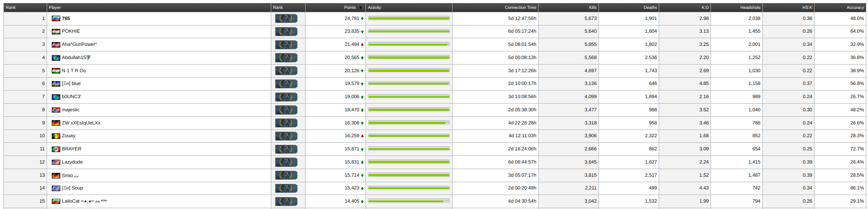Click the rank badge icon for LailoCat

[x=286, y=201]
